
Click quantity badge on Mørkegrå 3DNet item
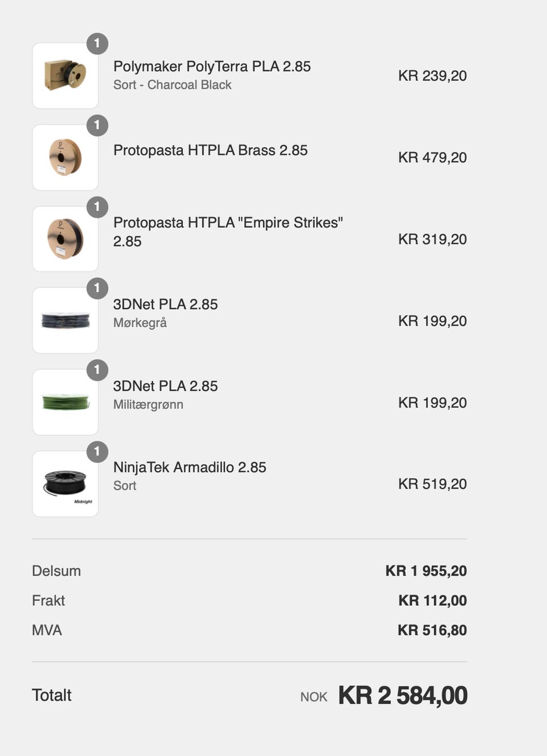(97, 289)
